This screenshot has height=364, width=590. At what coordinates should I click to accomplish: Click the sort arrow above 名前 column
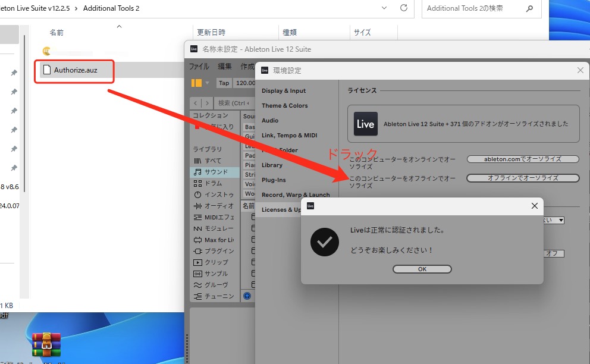120,26
